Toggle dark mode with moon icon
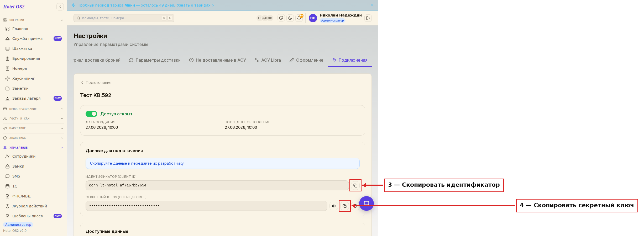 coord(290,18)
